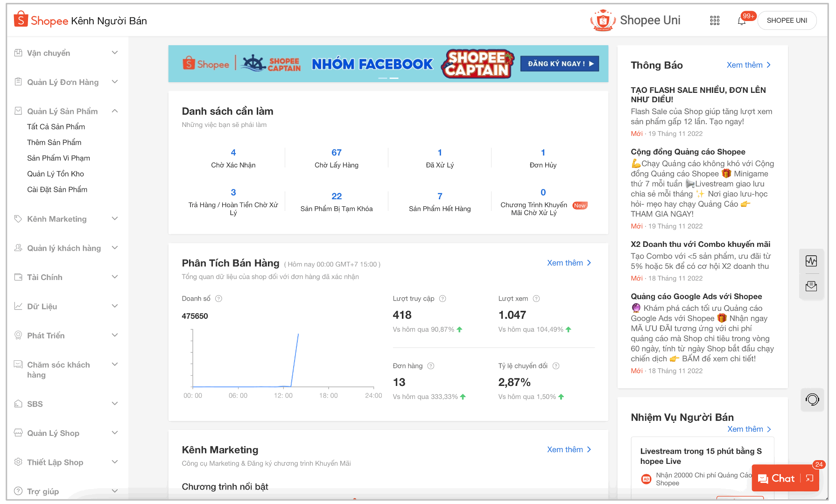This screenshot has height=504, width=836.
Task: Open the TẠO FLASH SALE NHIỀU notification
Action: [698, 95]
